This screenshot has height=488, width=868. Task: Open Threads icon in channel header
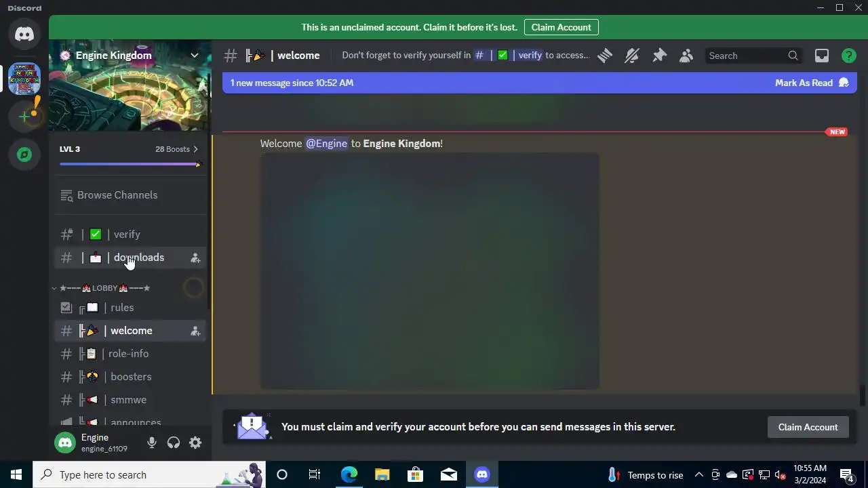pos(605,56)
